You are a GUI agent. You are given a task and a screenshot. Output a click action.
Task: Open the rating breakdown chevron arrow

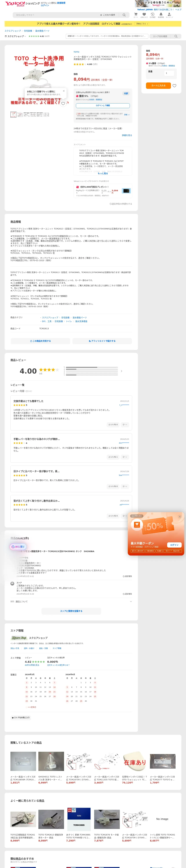coord(122,371)
